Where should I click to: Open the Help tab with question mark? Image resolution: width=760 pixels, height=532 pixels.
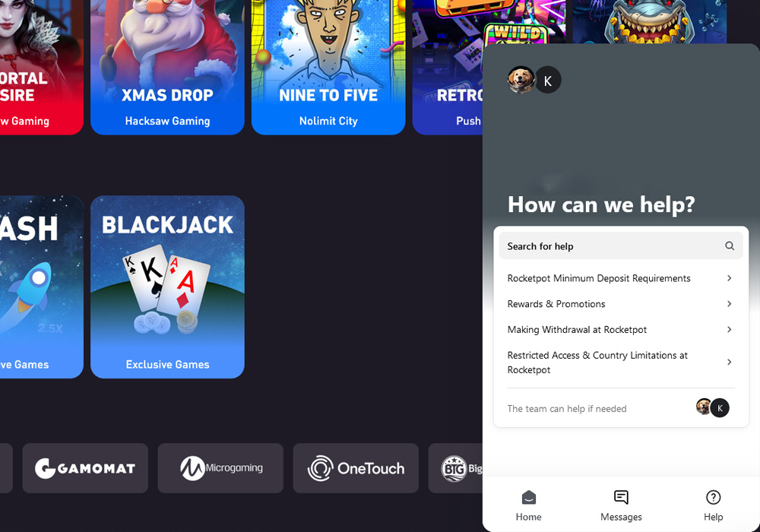713,505
